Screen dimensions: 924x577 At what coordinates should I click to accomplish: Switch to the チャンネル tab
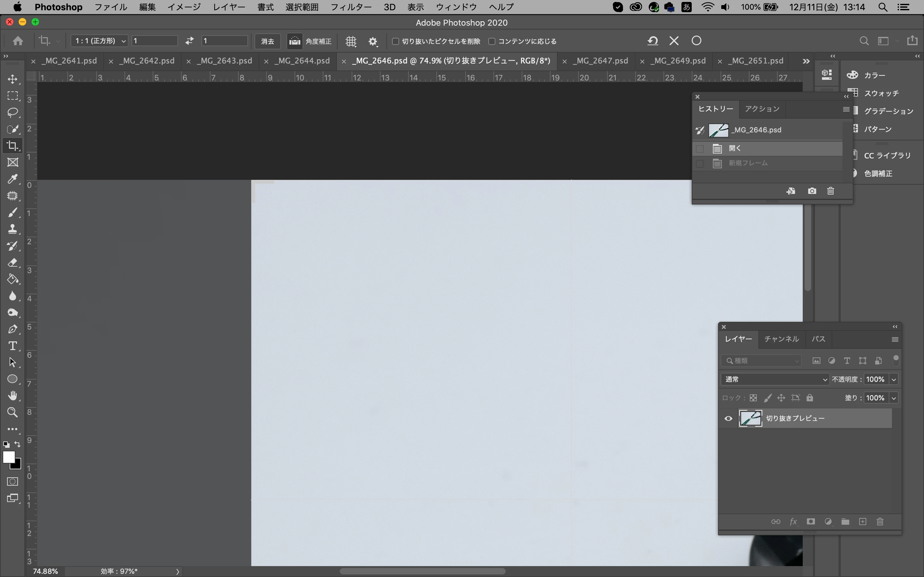pyautogui.click(x=781, y=339)
